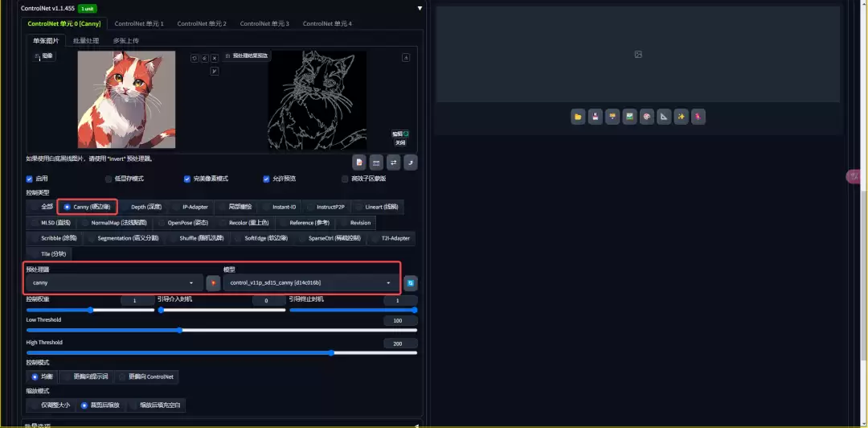
Task: Enable the 高效子区蒙版 checkbox
Action: click(x=345, y=179)
